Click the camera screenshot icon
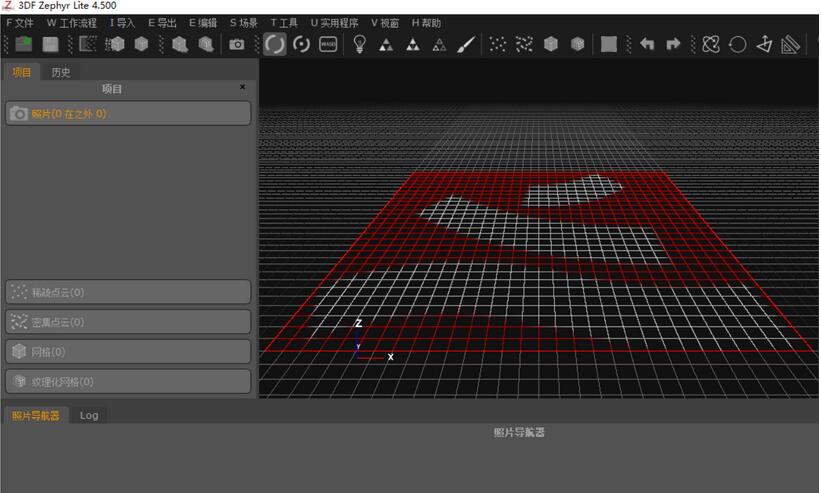This screenshot has height=493, width=821. (237, 44)
